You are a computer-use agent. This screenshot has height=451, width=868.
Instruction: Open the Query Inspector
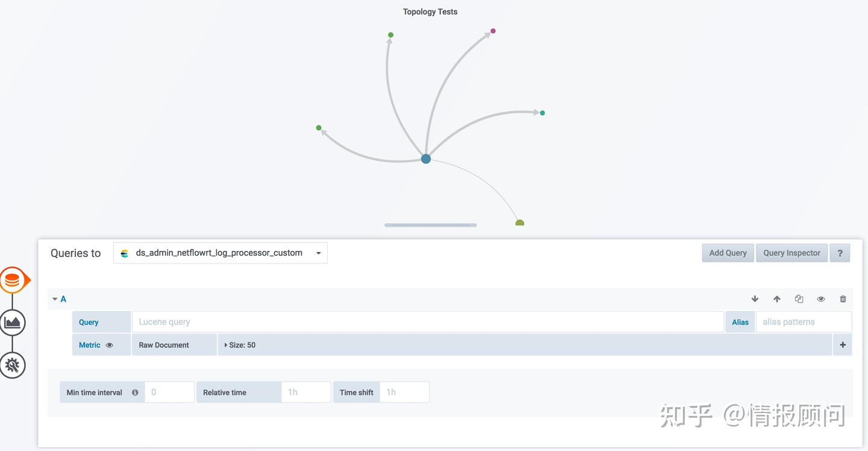(x=791, y=253)
